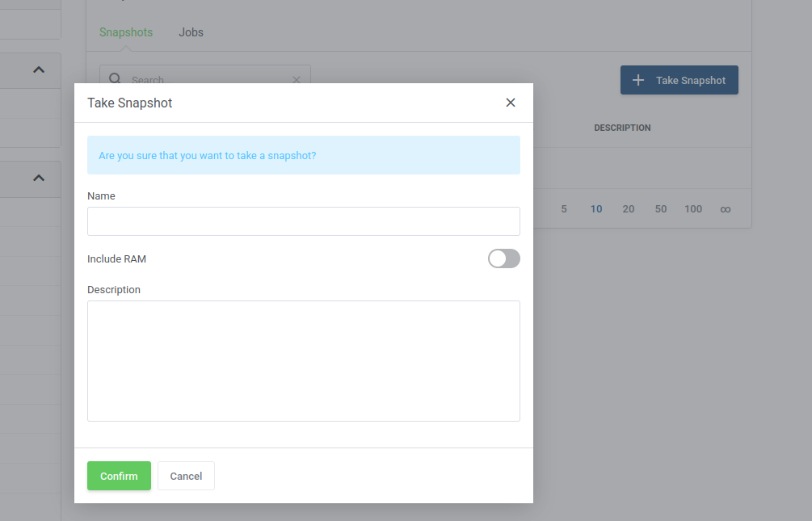This screenshot has height=521, width=812.
Task: Collapse the lower sidebar chevron section
Action: [39, 179]
